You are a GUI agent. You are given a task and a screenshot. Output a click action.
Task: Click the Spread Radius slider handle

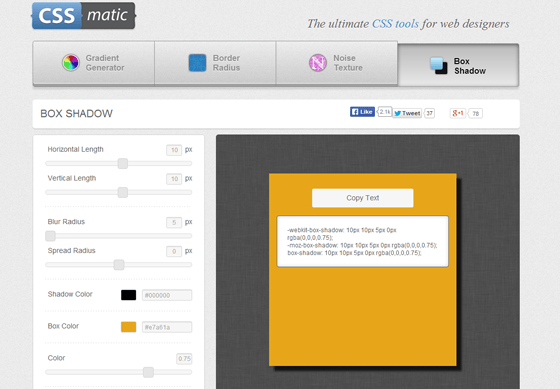119,265
